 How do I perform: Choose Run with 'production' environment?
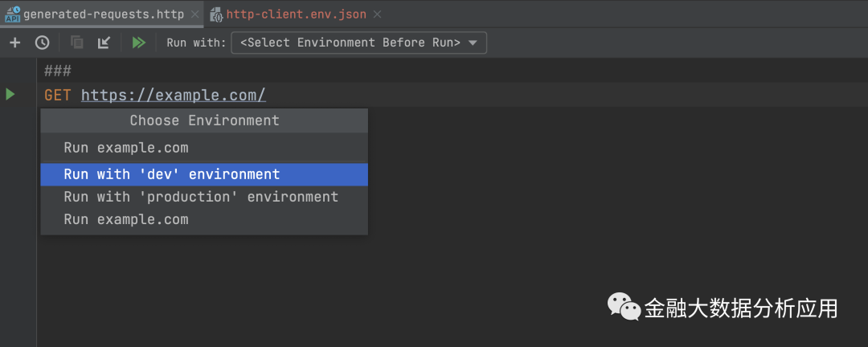(201, 197)
